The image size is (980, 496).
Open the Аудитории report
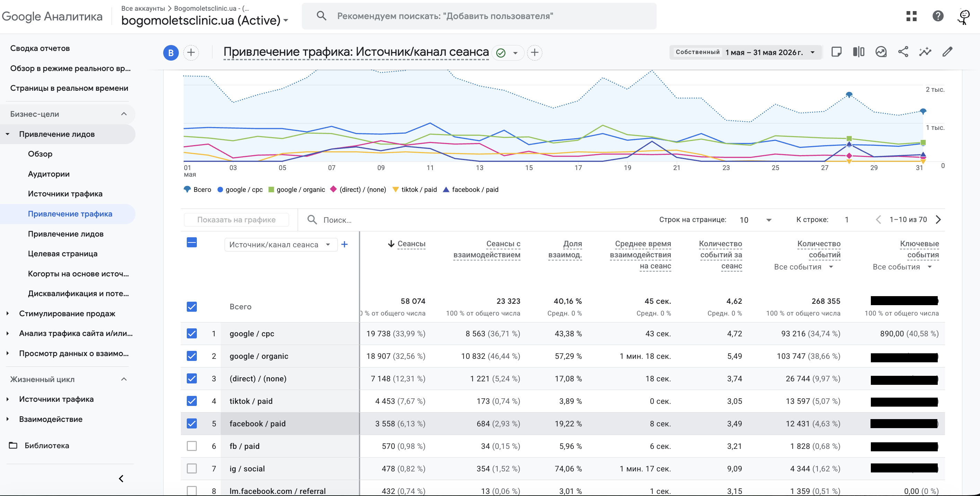click(49, 174)
